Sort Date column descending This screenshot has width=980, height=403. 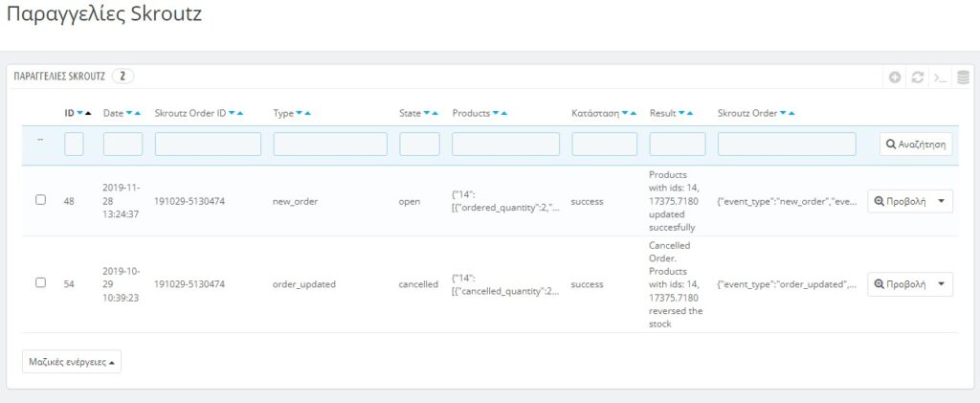click(x=129, y=114)
